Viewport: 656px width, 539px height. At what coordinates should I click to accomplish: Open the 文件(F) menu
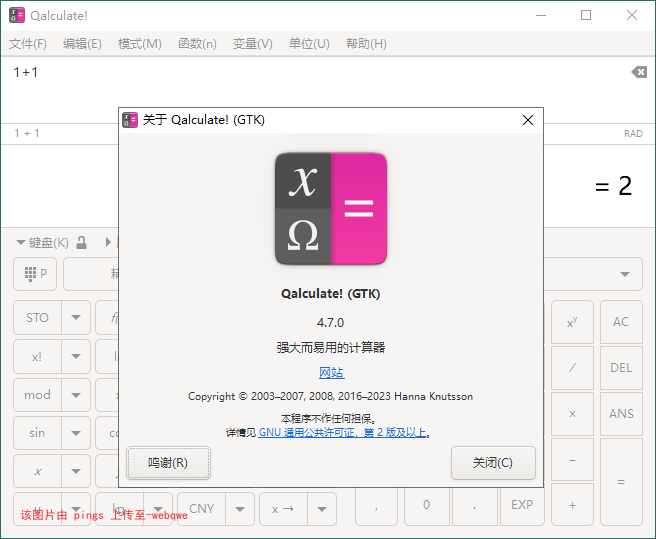pos(28,44)
